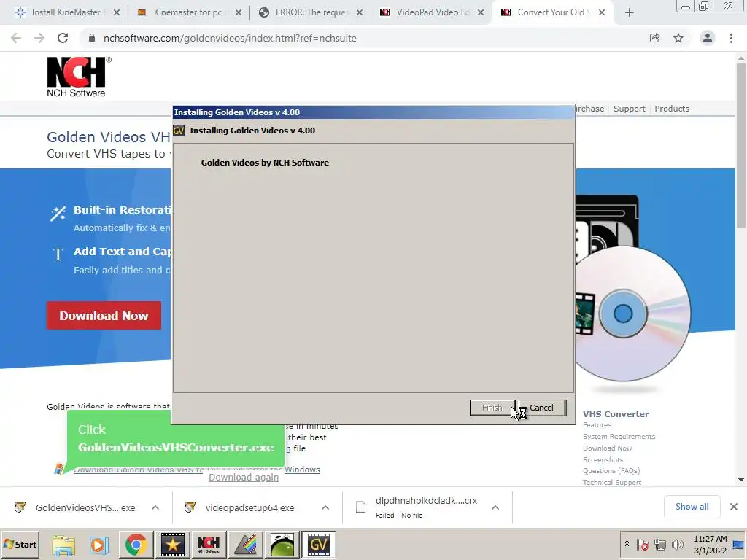Click scrollbar down arrow on page

741,480
